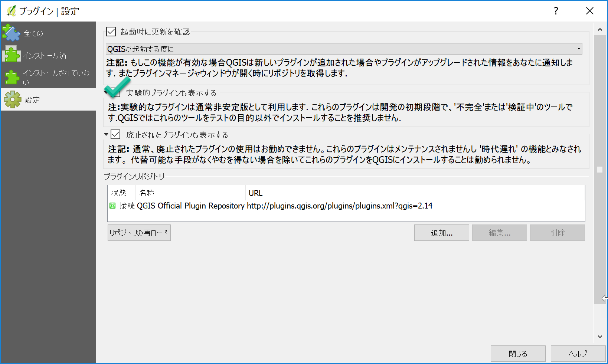
Task: Click the ヘルプ button
Action: [x=578, y=354]
